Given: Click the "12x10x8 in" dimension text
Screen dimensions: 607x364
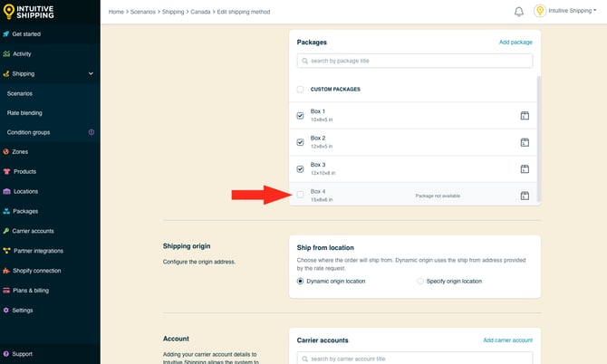Looking at the screenshot, I should (x=323, y=173).
